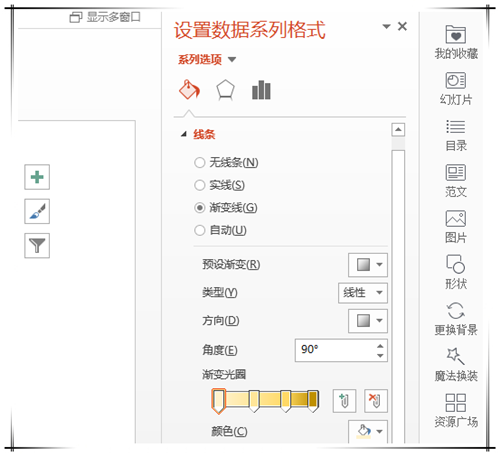Open 幻灯片 slides in sidebar
Image resolution: width=500 pixels, height=456 pixels.
coord(456,89)
